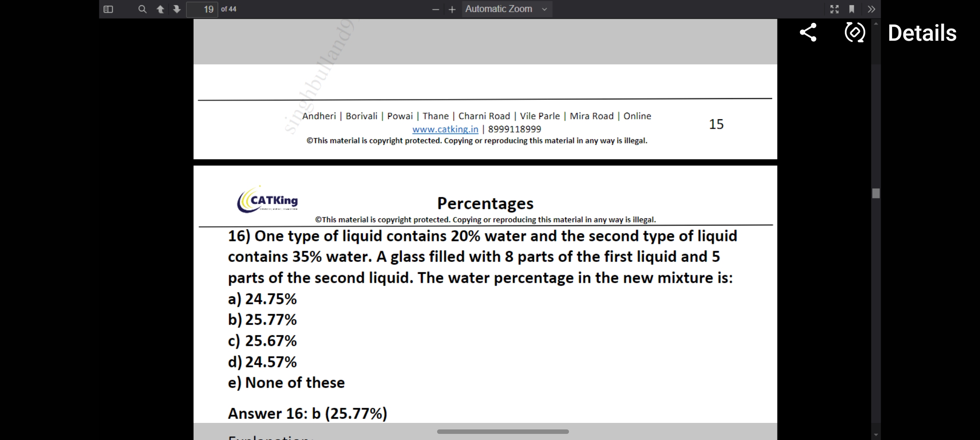Open the tools double-chevron menu
This screenshot has width=980, height=440.
point(871,9)
